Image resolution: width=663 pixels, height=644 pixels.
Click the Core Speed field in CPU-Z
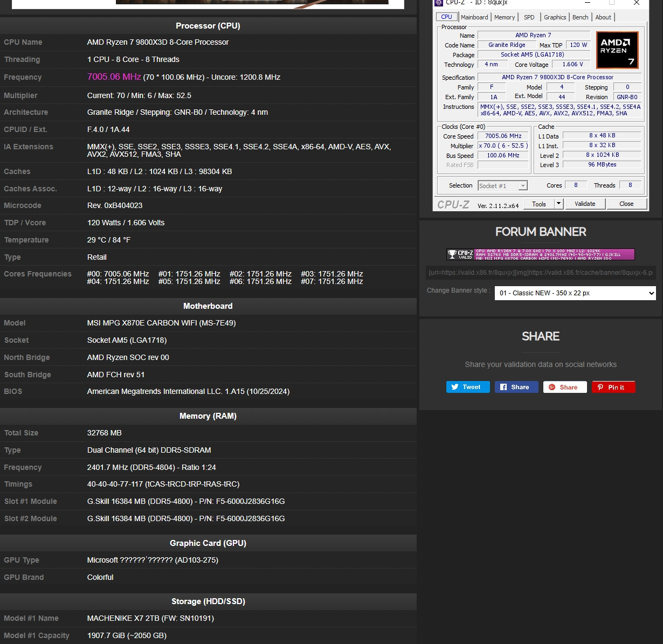click(x=503, y=136)
